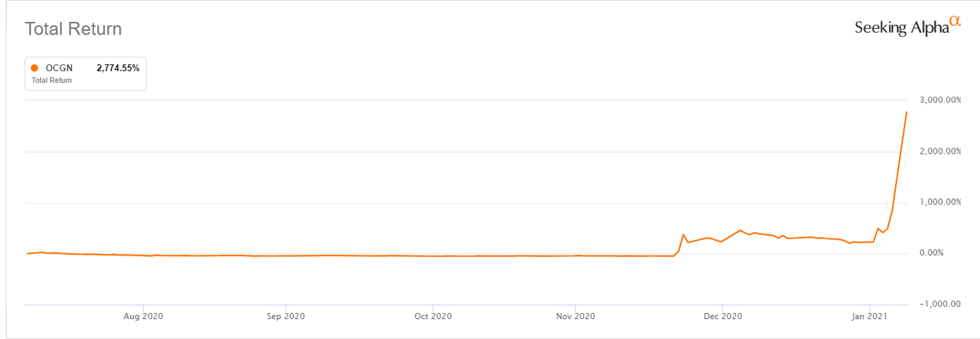Select the Oct 2020 axis label
This screenshot has height=339, width=980.
[x=433, y=315]
